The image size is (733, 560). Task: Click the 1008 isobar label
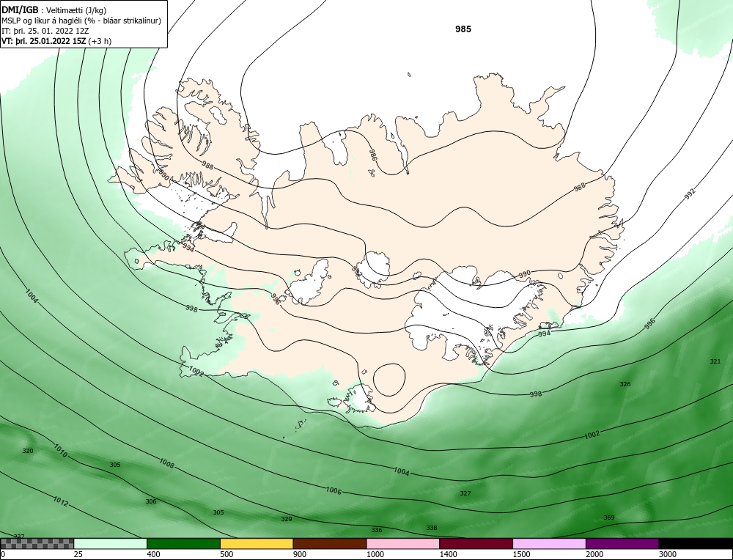coord(167,463)
